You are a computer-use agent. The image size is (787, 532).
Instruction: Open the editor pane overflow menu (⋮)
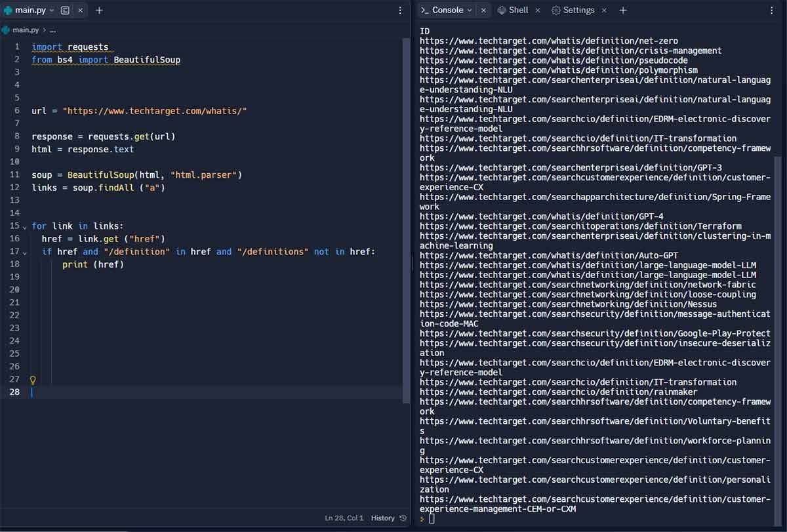(400, 10)
